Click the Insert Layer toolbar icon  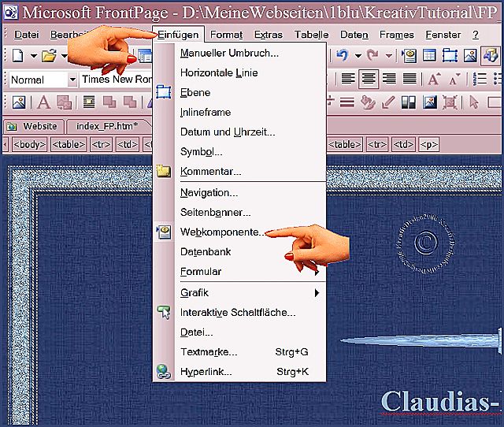450,56
